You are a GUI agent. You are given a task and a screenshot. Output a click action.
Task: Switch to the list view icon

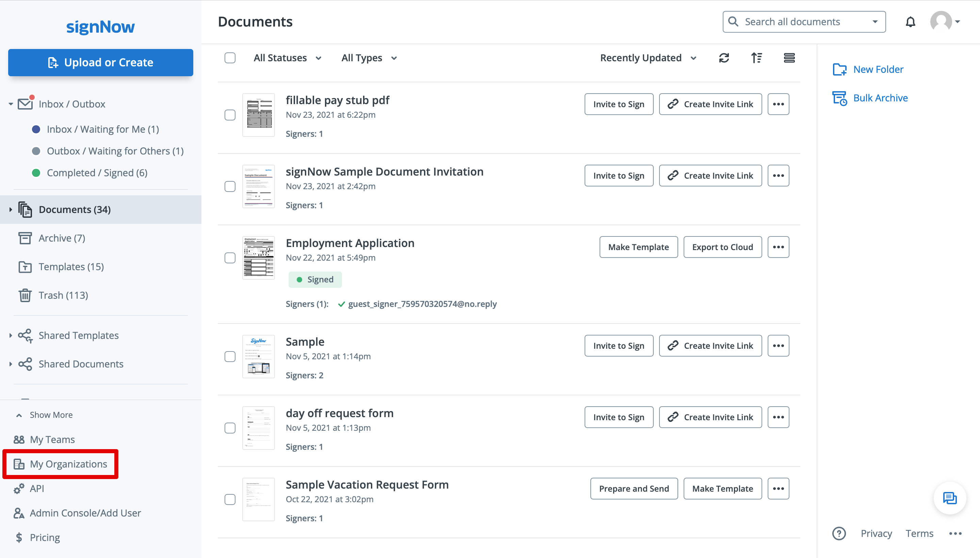click(789, 58)
